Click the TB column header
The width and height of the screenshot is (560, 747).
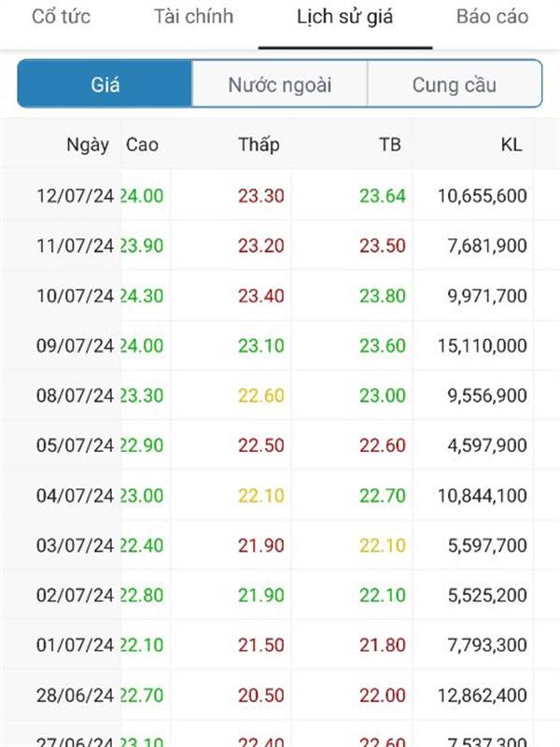point(389,145)
